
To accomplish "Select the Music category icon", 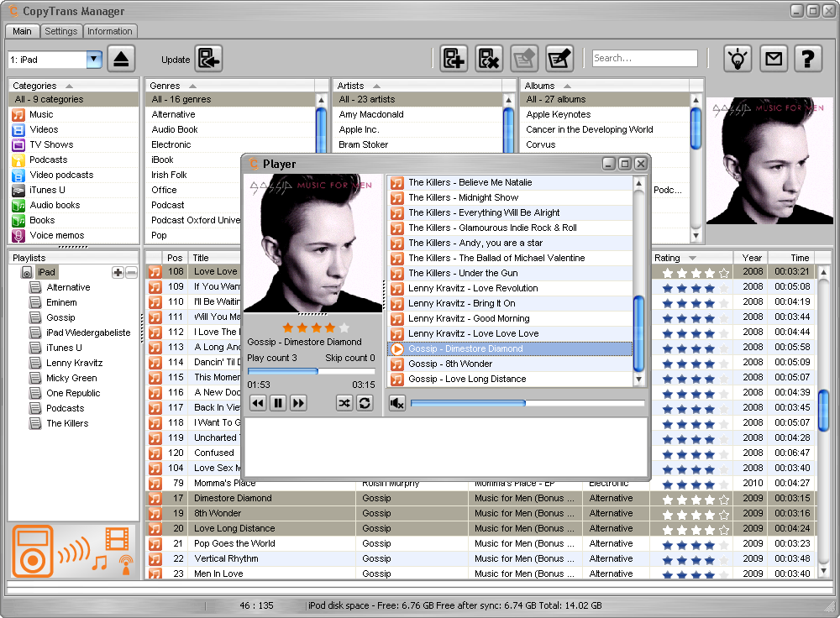I will pyautogui.click(x=18, y=114).
